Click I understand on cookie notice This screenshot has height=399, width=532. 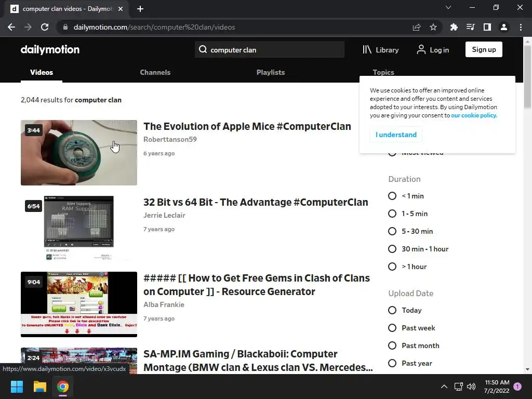(396, 135)
